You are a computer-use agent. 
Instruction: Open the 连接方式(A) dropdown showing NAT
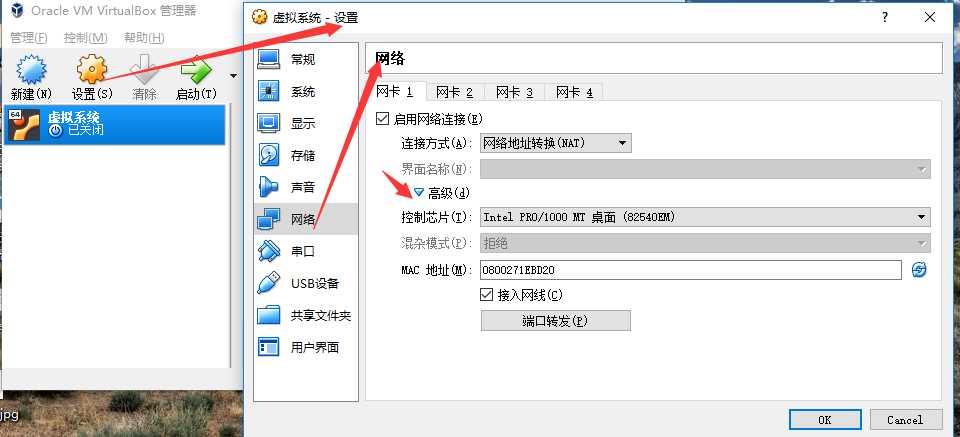(x=555, y=143)
